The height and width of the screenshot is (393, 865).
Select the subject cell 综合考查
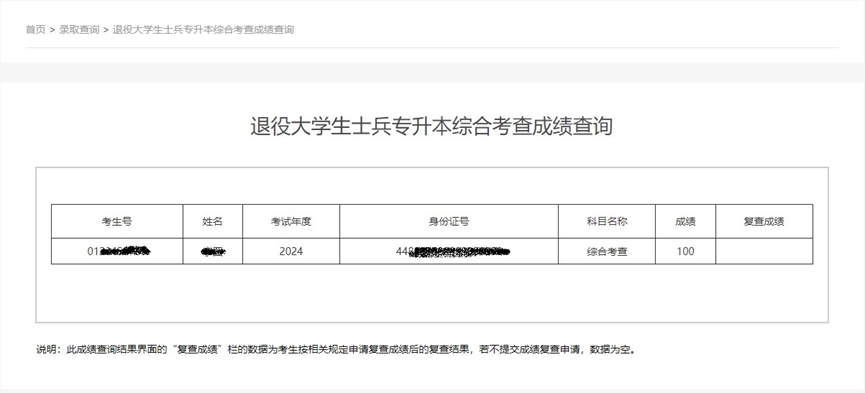click(607, 251)
